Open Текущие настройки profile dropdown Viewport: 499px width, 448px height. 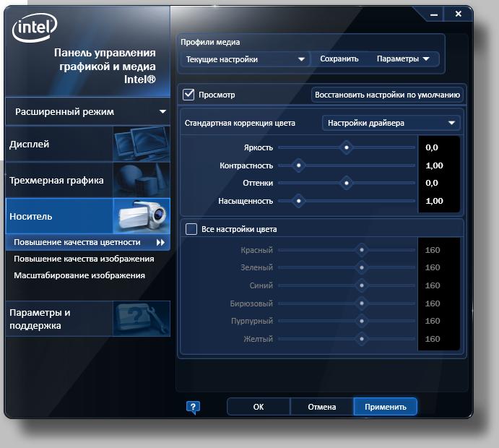coord(245,59)
